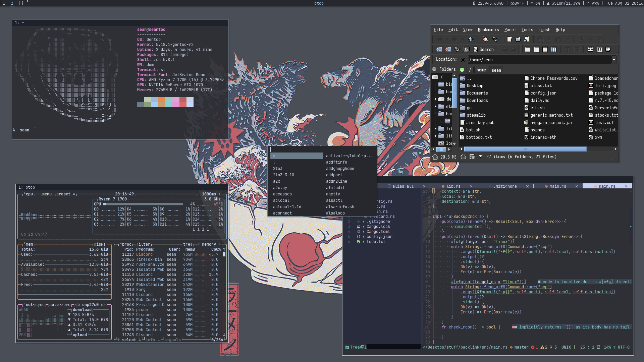Image resolution: width=644 pixels, height=362 pixels.
Task: Expand the 'etc' folder in folder tree
Action: point(436,107)
